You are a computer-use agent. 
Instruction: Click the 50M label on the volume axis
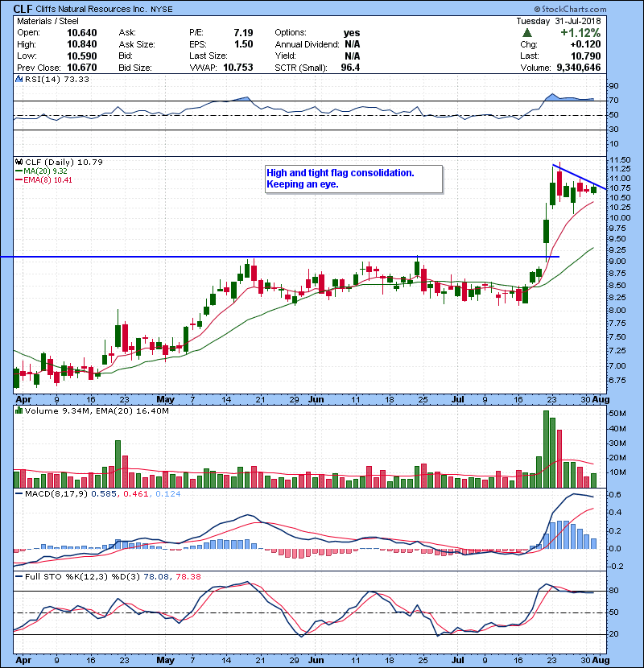pyautogui.click(x=617, y=413)
